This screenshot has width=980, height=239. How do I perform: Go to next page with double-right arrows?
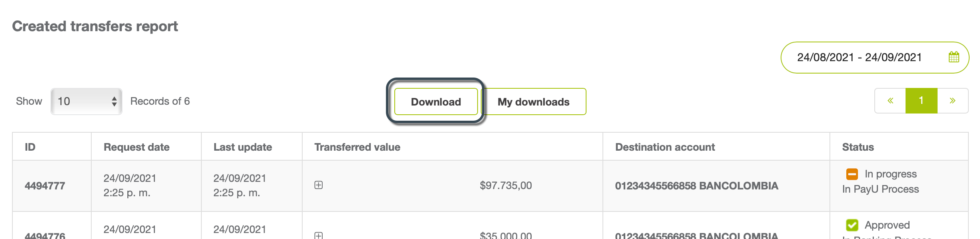(953, 101)
